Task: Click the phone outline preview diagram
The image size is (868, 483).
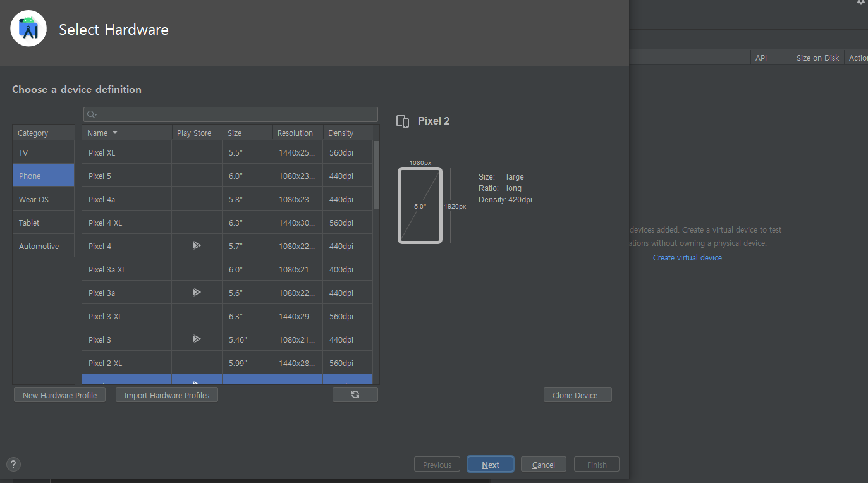Action: (420, 205)
